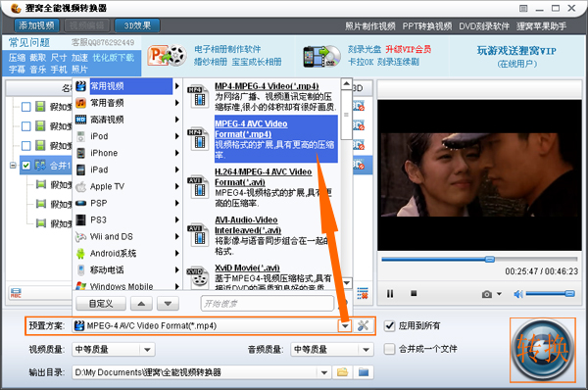Toggle 应用到所有 checkbox
Viewport: 588px width, 390px height.
coord(390,325)
